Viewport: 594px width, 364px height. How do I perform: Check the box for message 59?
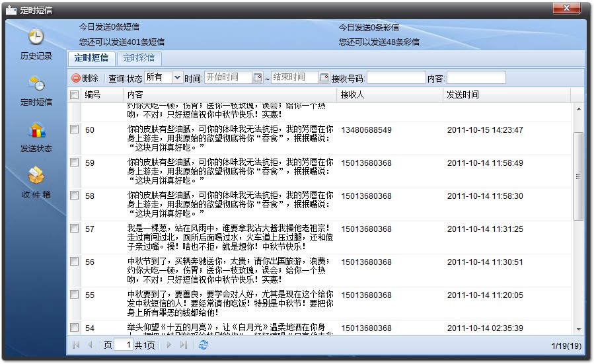click(74, 162)
